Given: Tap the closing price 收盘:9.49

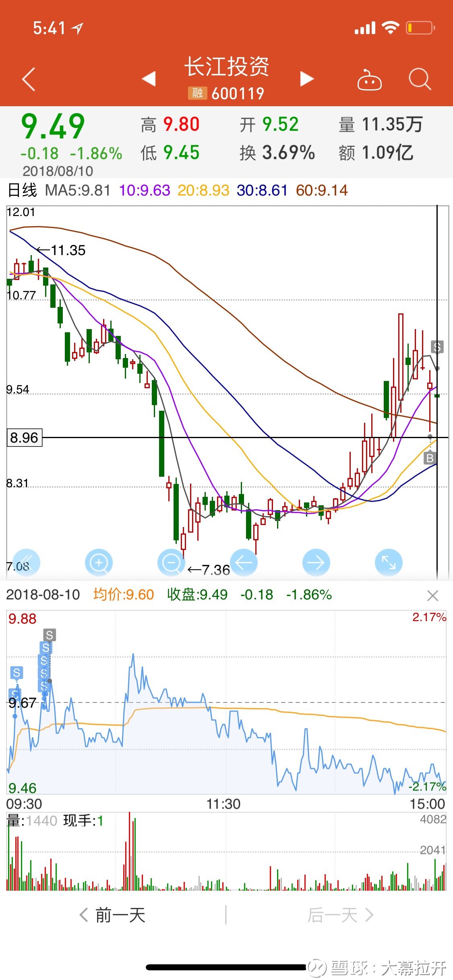Looking at the screenshot, I should click(x=197, y=595).
